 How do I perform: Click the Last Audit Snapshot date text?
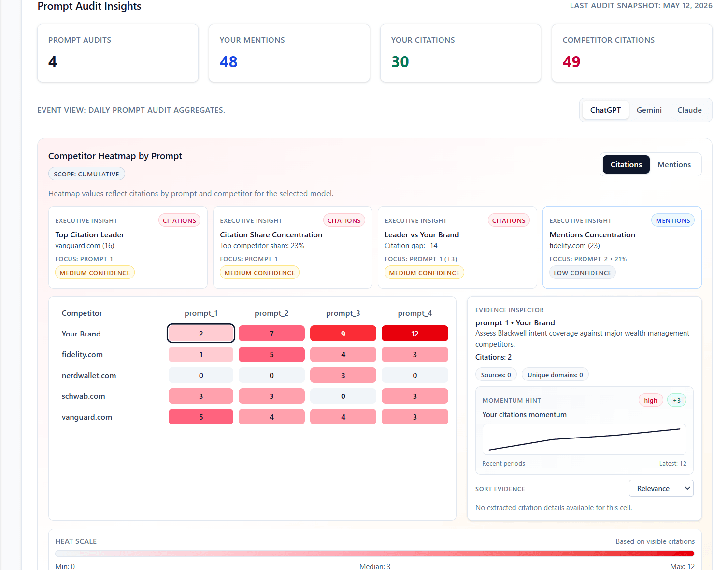[x=641, y=6]
